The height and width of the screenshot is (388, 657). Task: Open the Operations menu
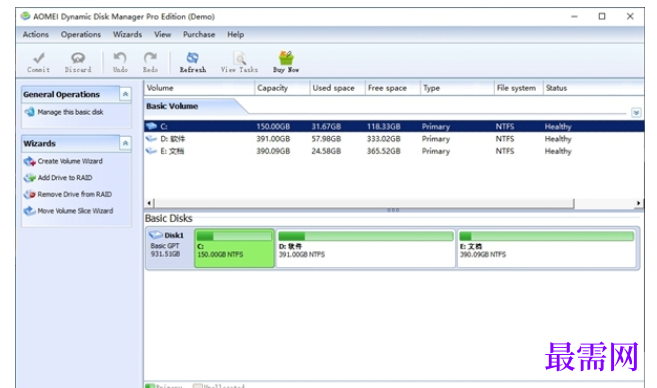tap(81, 34)
